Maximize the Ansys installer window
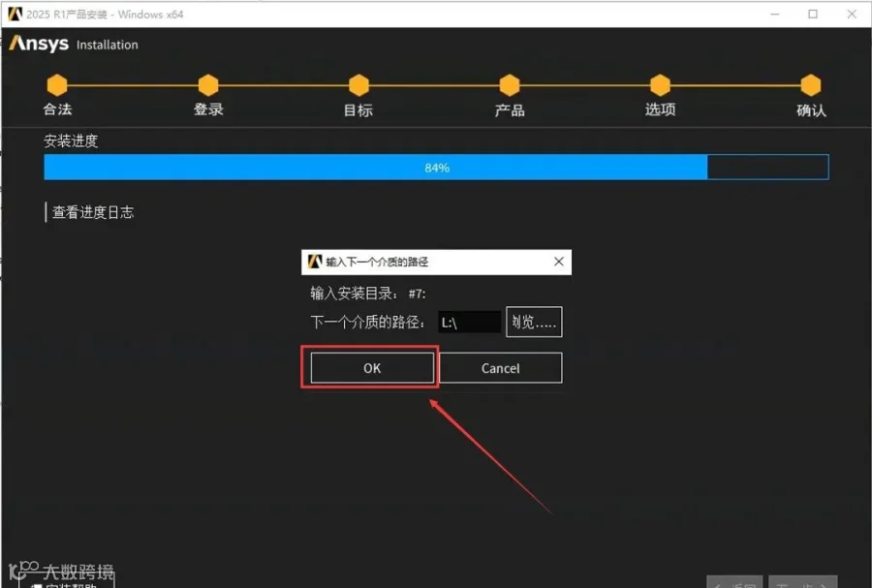This screenshot has width=872, height=588. pos(813,14)
